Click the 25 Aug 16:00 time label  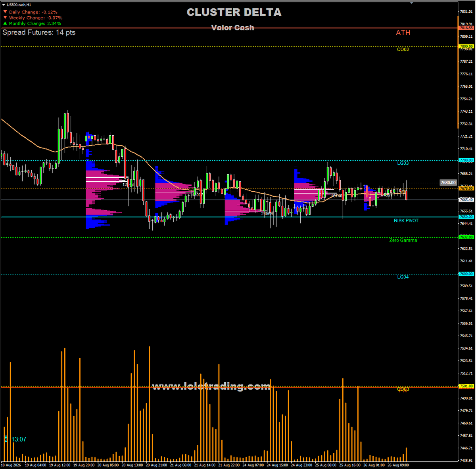coord(350,465)
